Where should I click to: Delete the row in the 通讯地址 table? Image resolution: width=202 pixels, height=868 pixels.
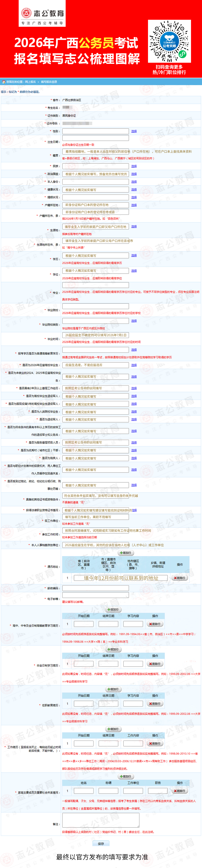click(x=179, y=578)
